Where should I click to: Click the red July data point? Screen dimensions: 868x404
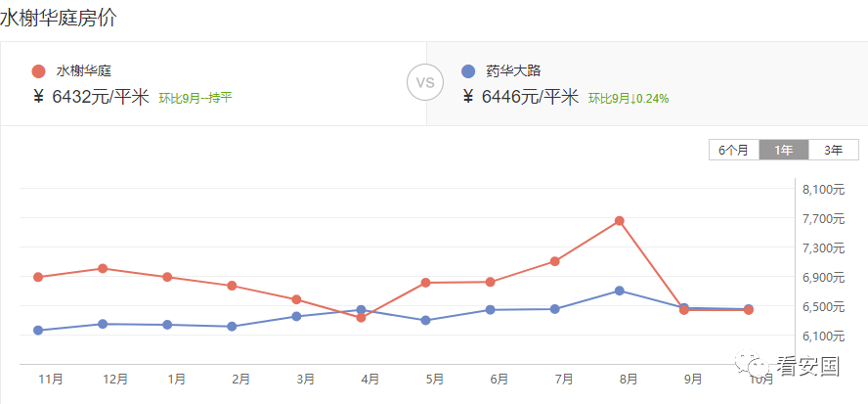(x=554, y=261)
